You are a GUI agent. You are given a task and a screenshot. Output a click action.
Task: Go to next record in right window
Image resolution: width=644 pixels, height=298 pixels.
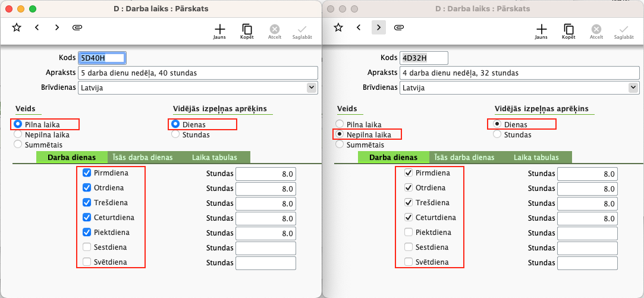point(379,27)
